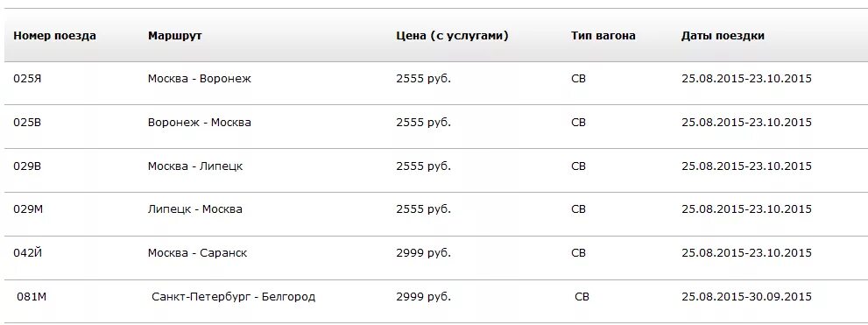Click the Воронеж - Москва route
This screenshot has width=868, height=325.
pos(200,123)
